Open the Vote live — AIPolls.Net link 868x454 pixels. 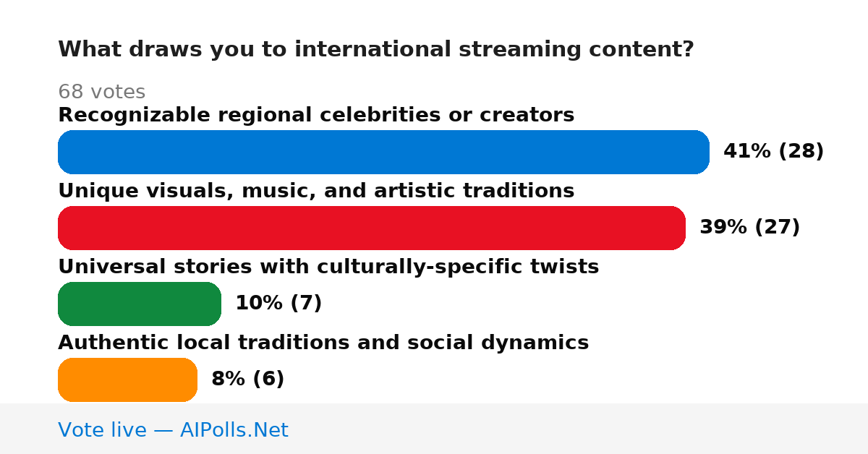173,430
